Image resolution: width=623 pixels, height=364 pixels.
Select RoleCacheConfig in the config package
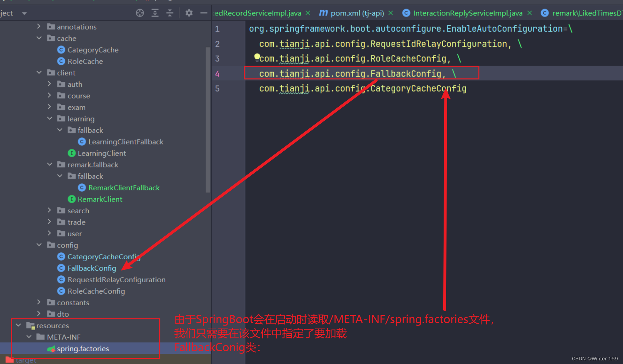96,291
